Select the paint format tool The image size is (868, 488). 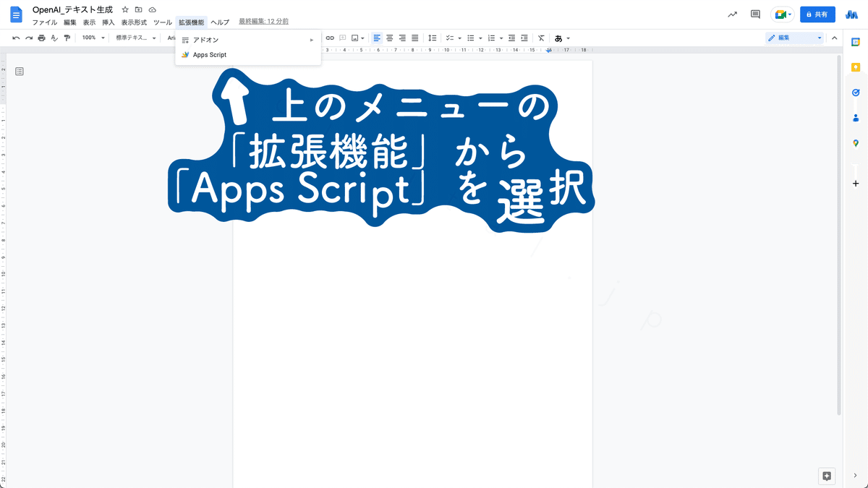tap(66, 38)
